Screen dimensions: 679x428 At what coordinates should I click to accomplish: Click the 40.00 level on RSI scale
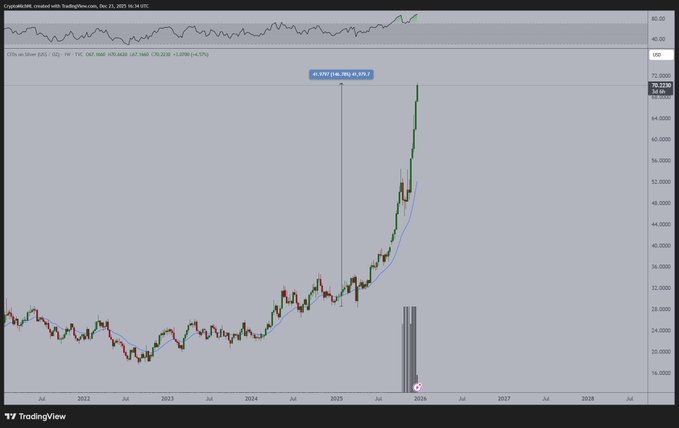658,39
